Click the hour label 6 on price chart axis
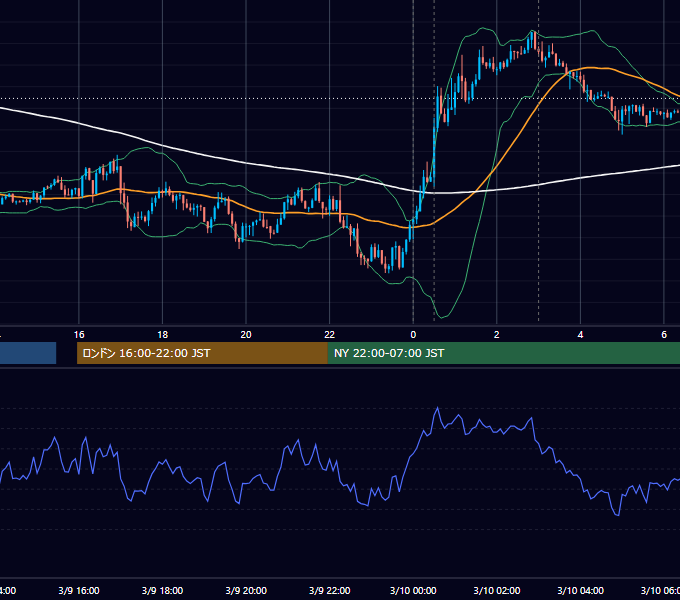The image size is (680, 600). pyautogui.click(x=664, y=335)
